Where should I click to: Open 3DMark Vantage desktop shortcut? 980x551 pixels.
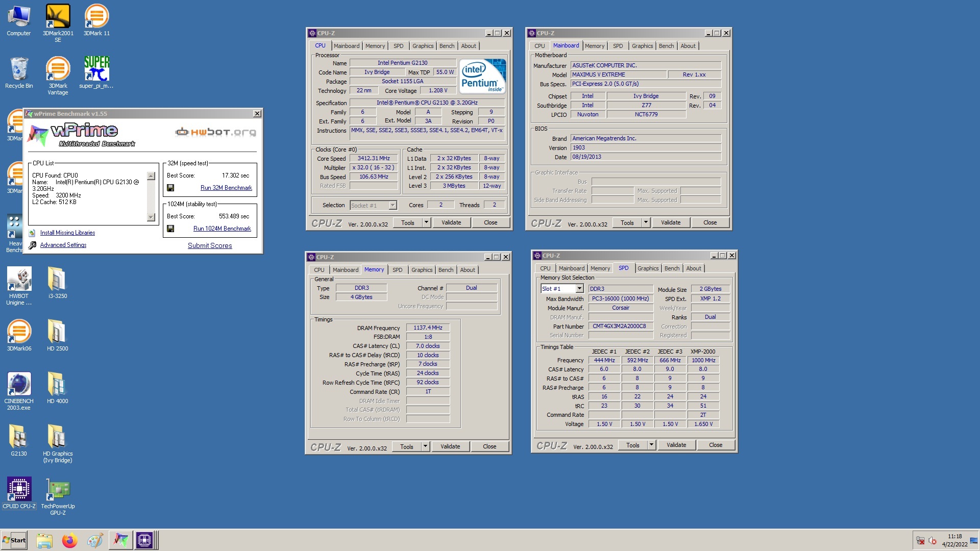click(x=58, y=76)
